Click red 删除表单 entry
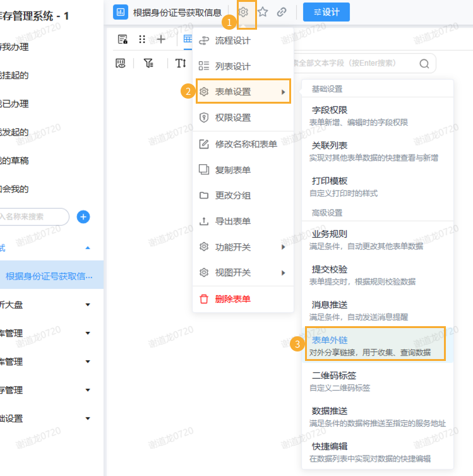The image size is (473, 476). point(243,299)
